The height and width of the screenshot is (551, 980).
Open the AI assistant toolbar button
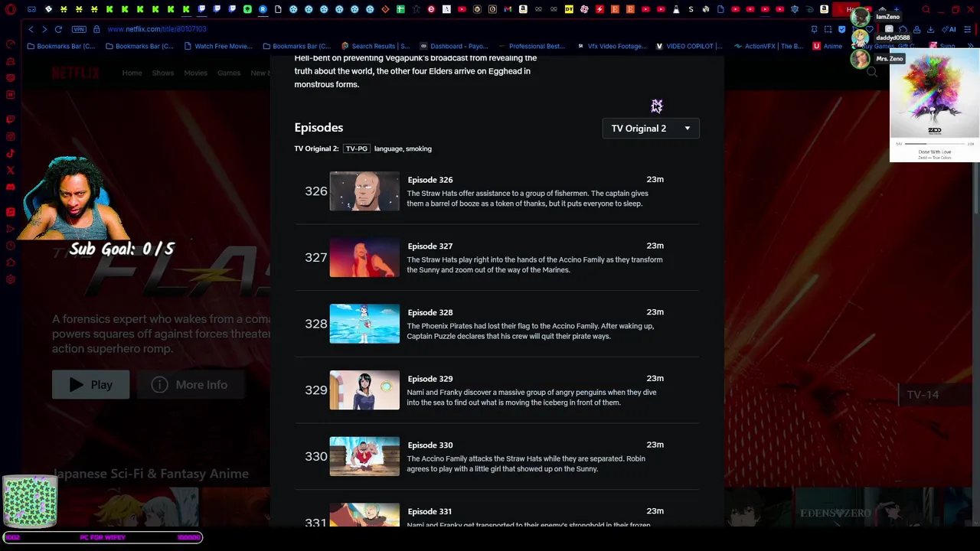point(950,29)
